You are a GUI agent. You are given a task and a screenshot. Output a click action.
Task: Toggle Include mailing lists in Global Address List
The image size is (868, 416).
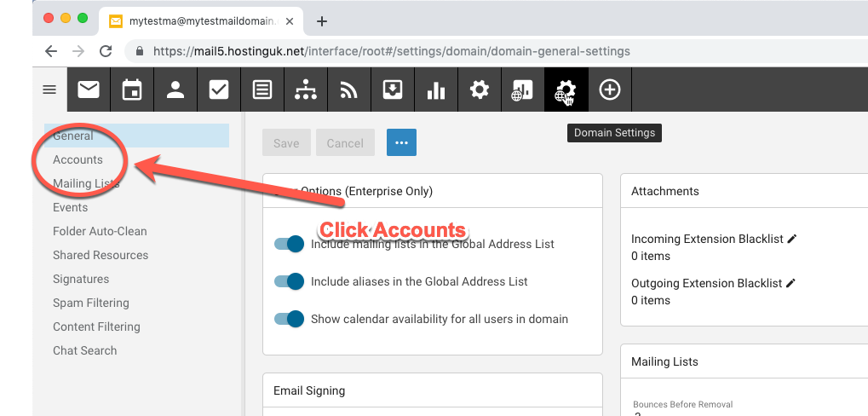pyautogui.click(x=289, y=244)
